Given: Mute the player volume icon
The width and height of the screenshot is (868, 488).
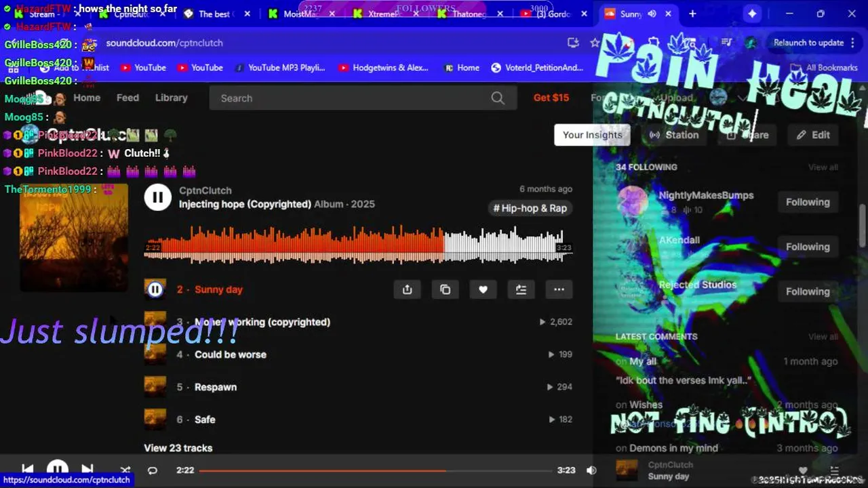Looking at the screenshot, I should pos(591,470).
